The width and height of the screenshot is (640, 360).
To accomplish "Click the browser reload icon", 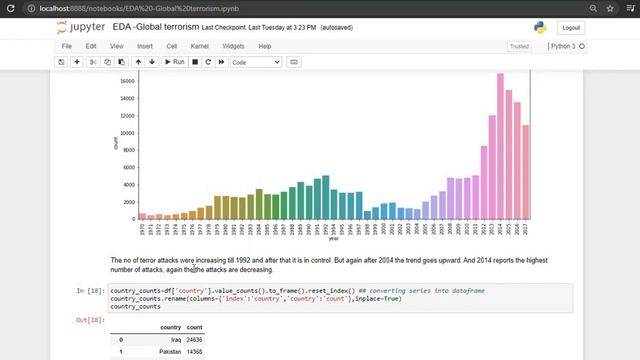I will (11, 8).
